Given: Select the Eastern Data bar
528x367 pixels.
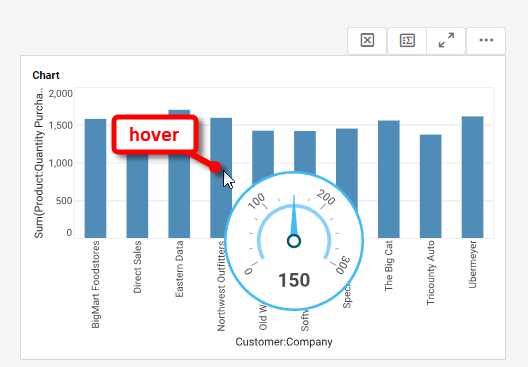Looking at the screenshot, I should coord(179,196).
